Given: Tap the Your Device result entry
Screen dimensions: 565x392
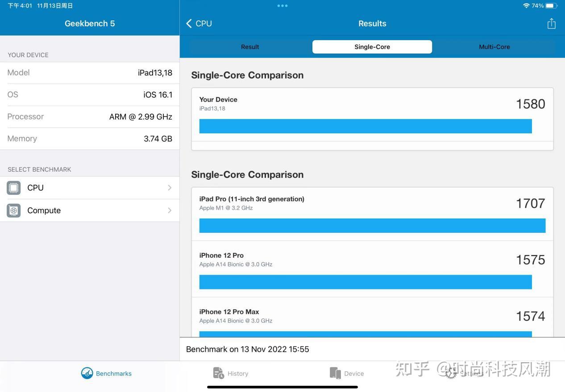Looking at the screenshot, I should [x=372, y=114].
